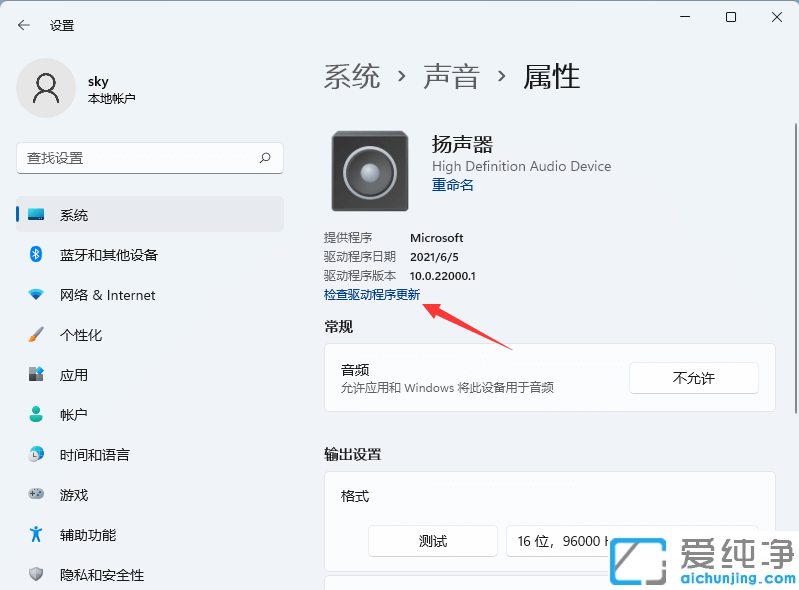Open the sky user avatar icon
The image size is (799, 590).
point(46,88)
